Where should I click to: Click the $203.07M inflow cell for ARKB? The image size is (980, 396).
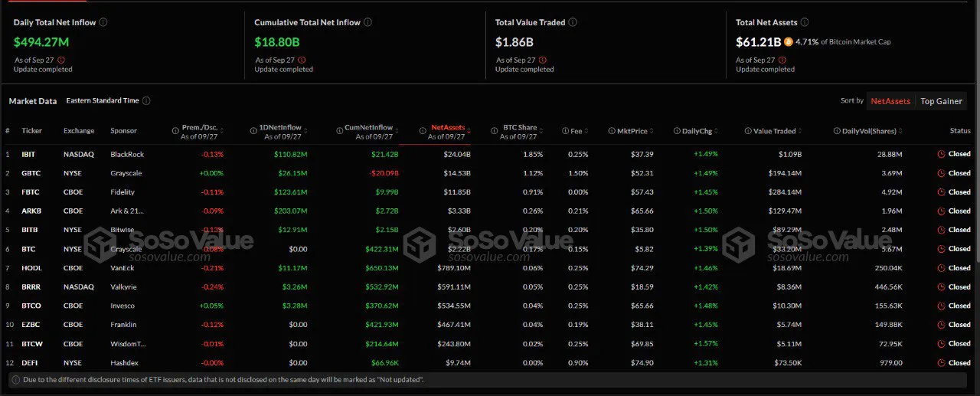(290, 211)
